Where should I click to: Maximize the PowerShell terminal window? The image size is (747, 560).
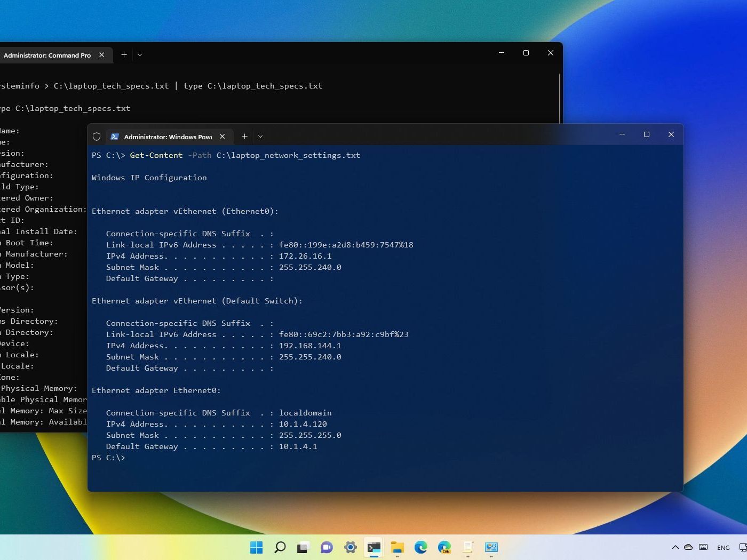point(647,134)
